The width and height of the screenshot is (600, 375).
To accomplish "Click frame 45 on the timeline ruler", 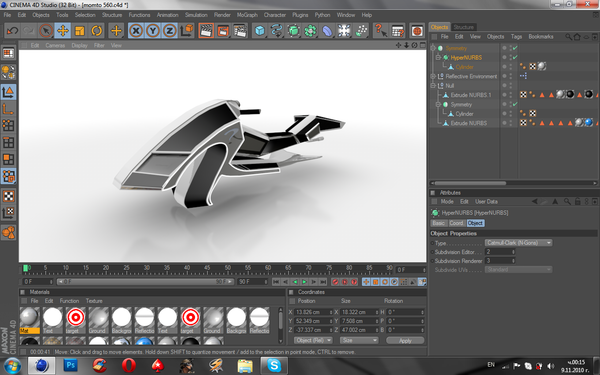I will 207,269.
